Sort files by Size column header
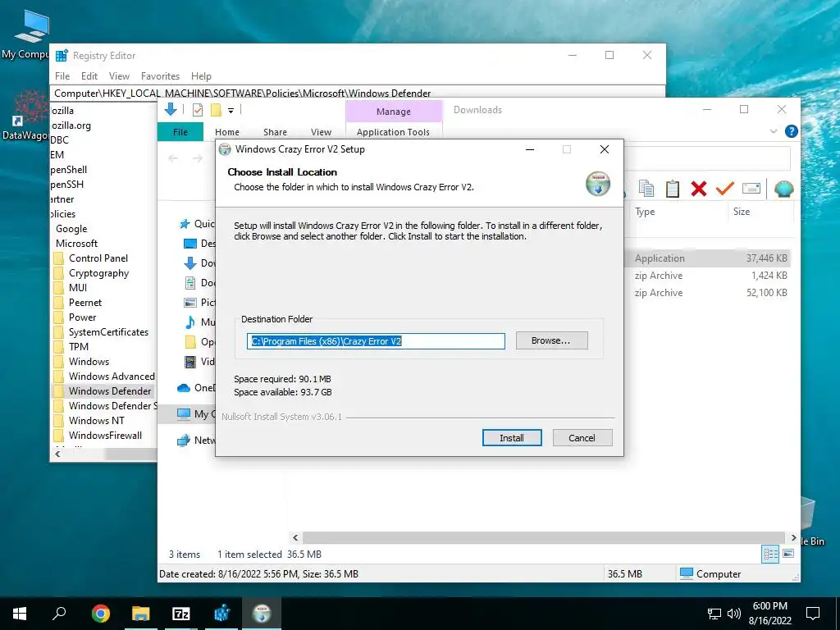The width and height of the screenshot is (840, 630). click(742, 212)
